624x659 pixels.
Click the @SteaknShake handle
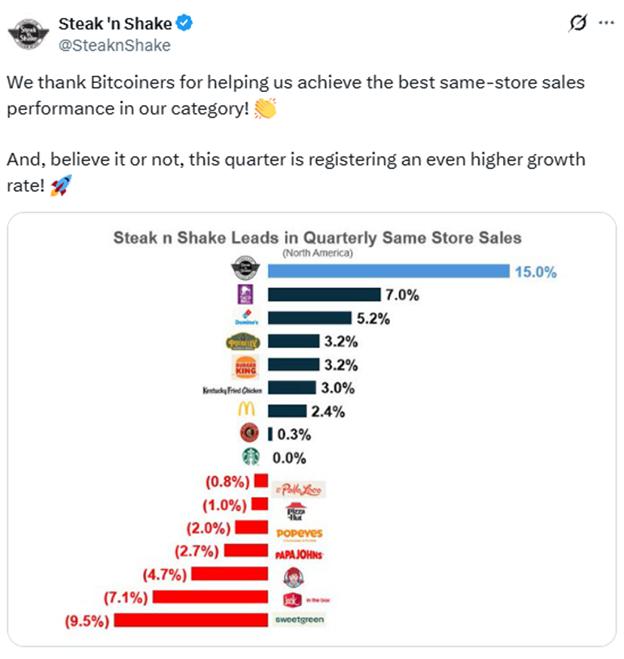115,45
